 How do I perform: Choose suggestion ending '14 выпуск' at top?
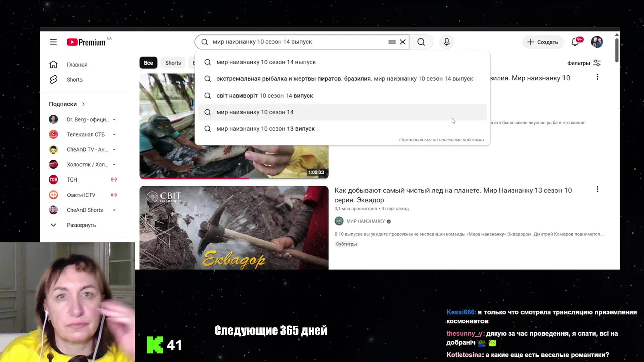[x=342, y=62]
